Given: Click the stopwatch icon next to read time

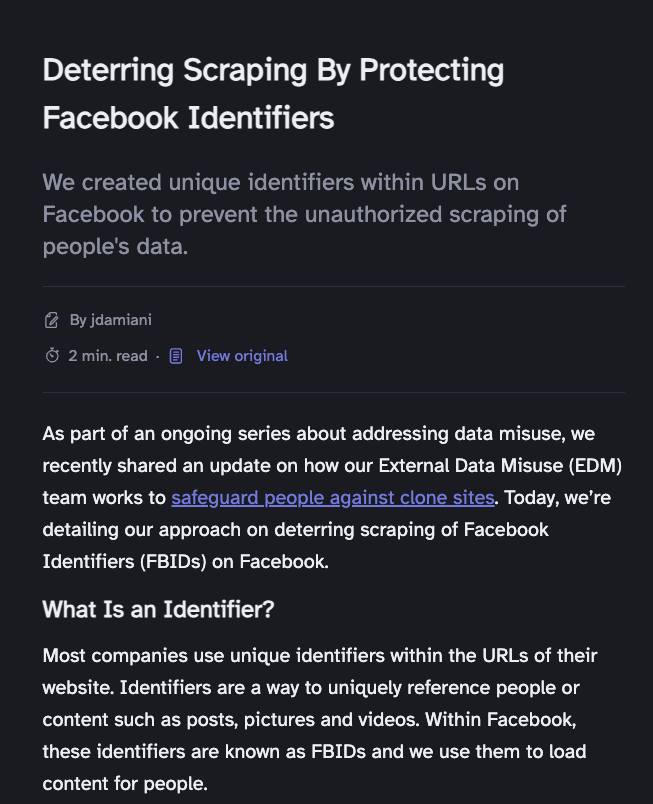Looking at the screenshot, I should tap(52, 355).
